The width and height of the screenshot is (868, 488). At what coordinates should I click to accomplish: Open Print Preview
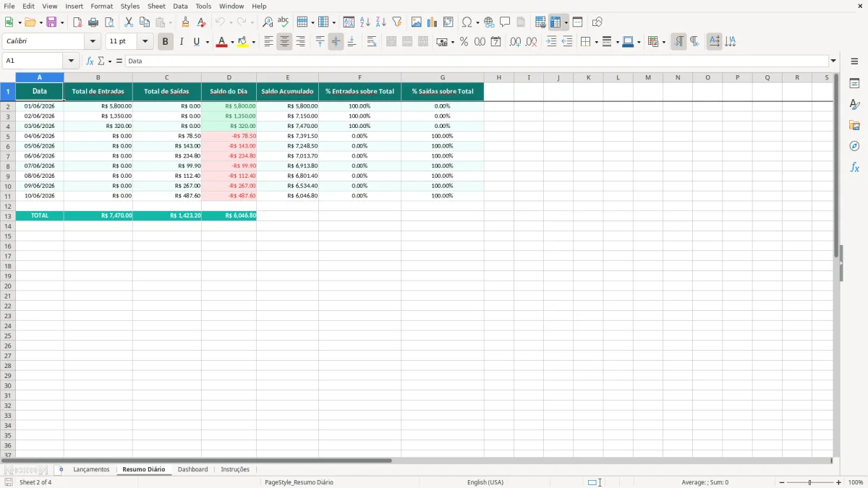pyautogui.click(x=109, y=22)
